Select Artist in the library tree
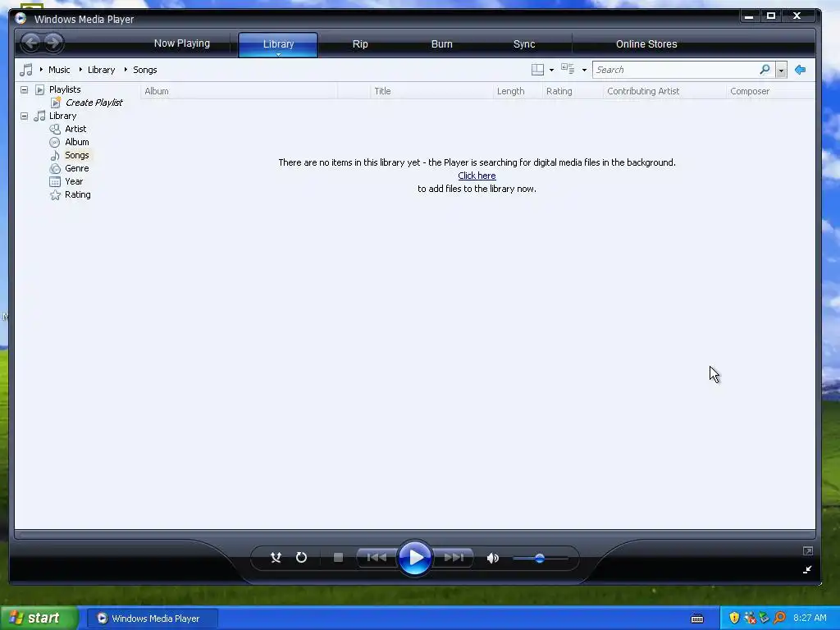 pos(75,129)
